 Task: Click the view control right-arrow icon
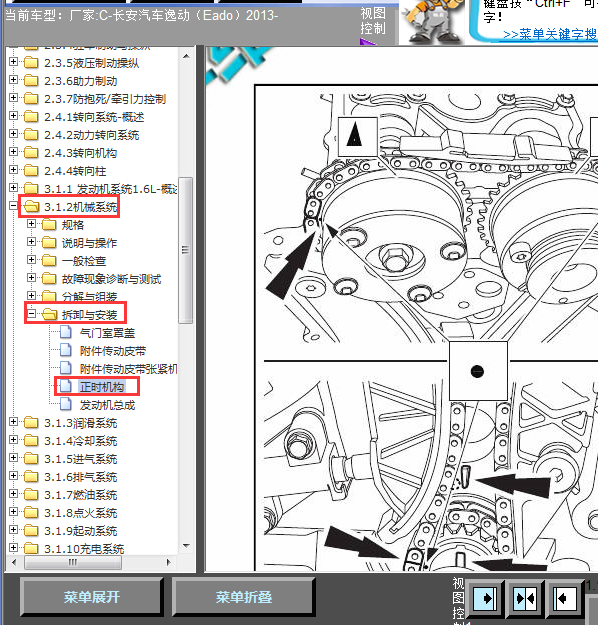pyautogui.click(x=485, y=598)
